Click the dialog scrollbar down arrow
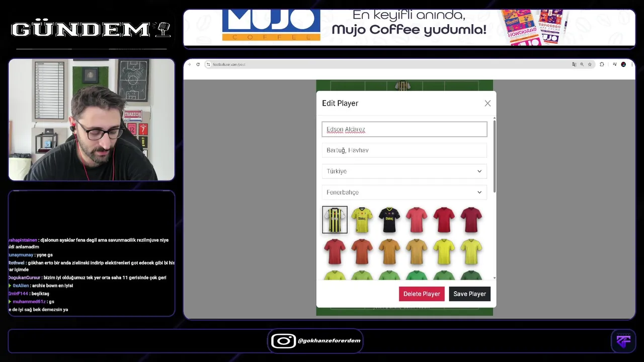644x362 pixels. click(x=495, y=278)
